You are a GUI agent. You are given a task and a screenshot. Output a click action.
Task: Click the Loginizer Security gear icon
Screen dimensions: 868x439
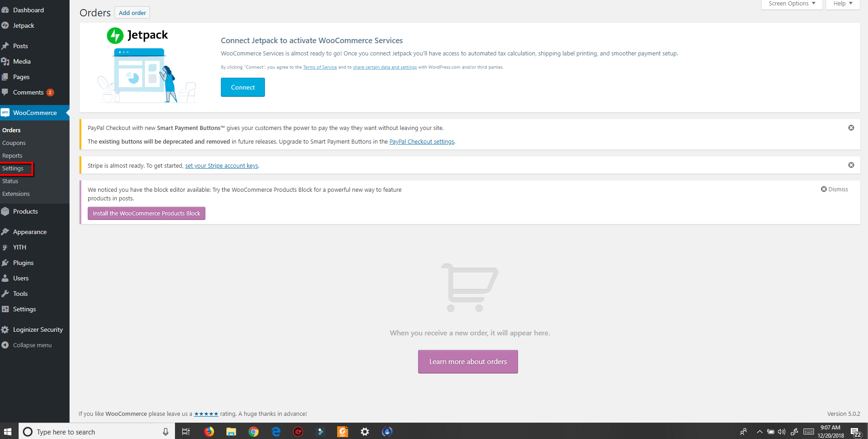click(5, 329)
